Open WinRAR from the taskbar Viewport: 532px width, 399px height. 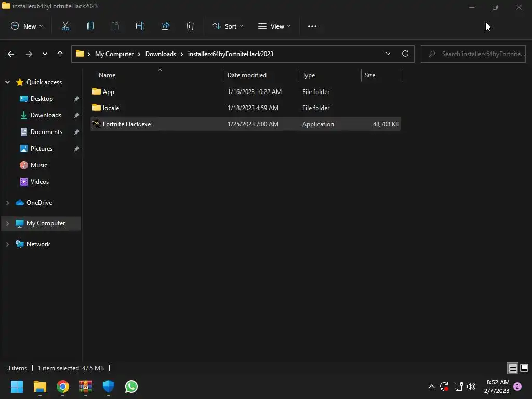86,387
